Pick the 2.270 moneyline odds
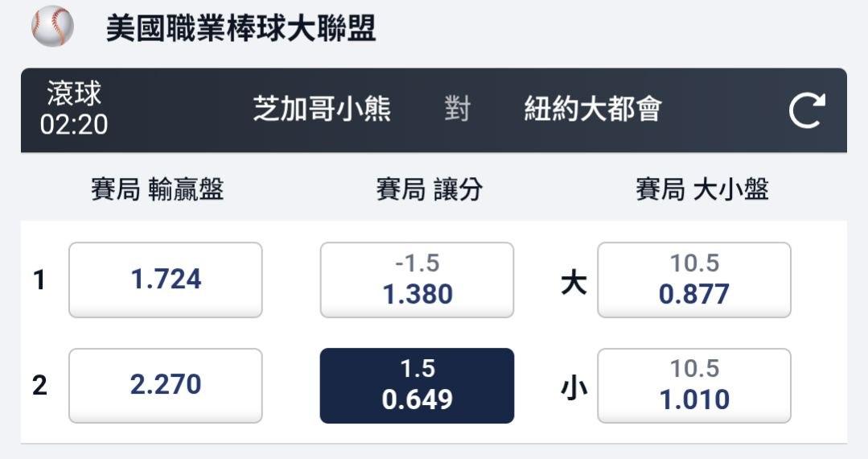 tap(166, 386)
